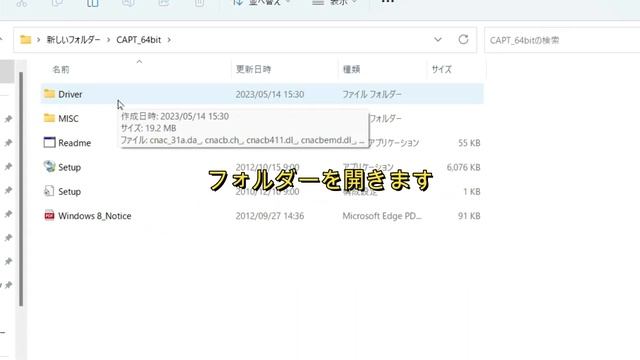Viewport: 640px width, 360px height.
Task: Click the 2023/05/14 15:30 date in the Driver row
Action: click(x=270, y=94)
